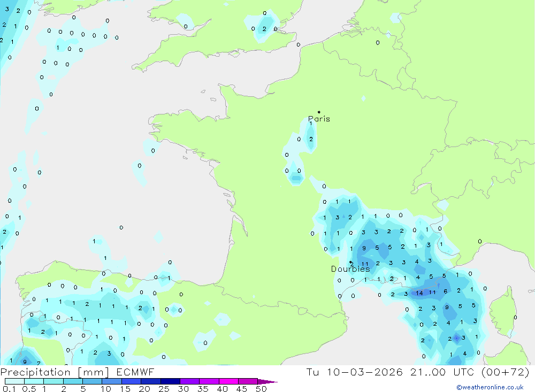Click the Dourbies location dot marker
Image resolution: width=535 pixels, height=392 pixels.
coord(350,263)
